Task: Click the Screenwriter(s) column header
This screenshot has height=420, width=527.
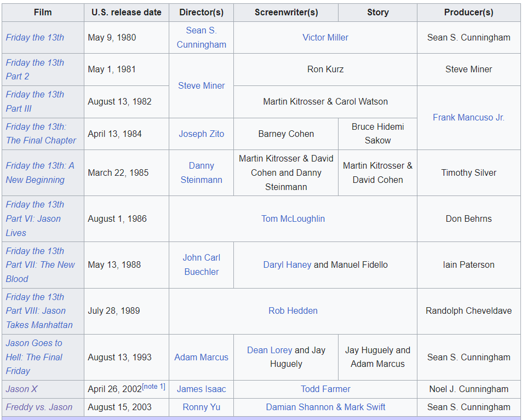Action: pyautogui.click(x=286, y=13)
